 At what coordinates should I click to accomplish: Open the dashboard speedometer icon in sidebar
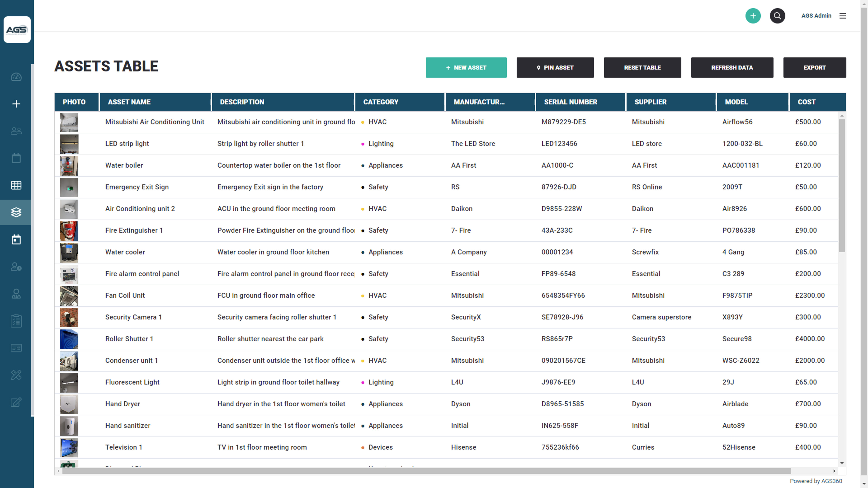tap(16, 77)
